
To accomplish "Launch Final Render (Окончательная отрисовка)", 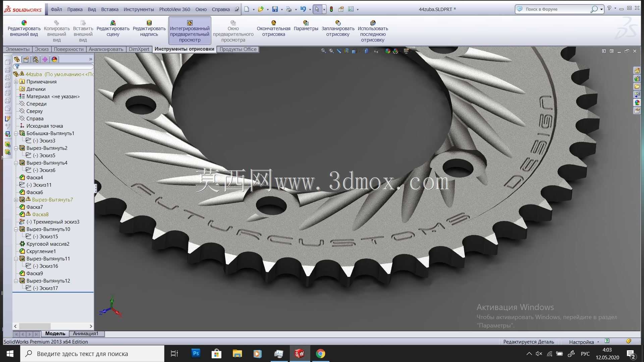I will pos(273,28).
